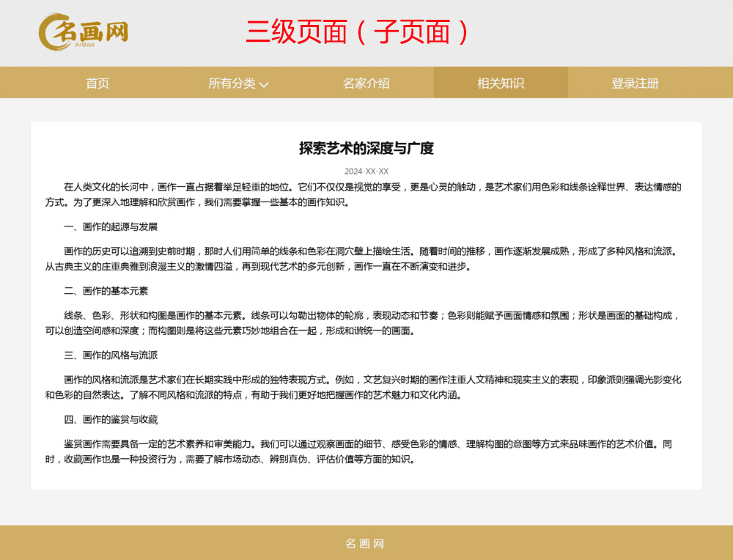Click the 名画网 ArtNet logo

point(84,32)
